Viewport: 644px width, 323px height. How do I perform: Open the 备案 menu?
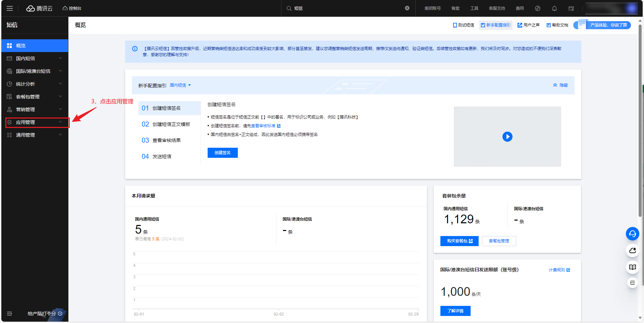coord(455,8)
